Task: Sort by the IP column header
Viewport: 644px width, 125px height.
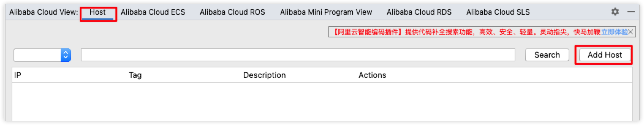Action: pyautogui.click(x=17, y=75)
